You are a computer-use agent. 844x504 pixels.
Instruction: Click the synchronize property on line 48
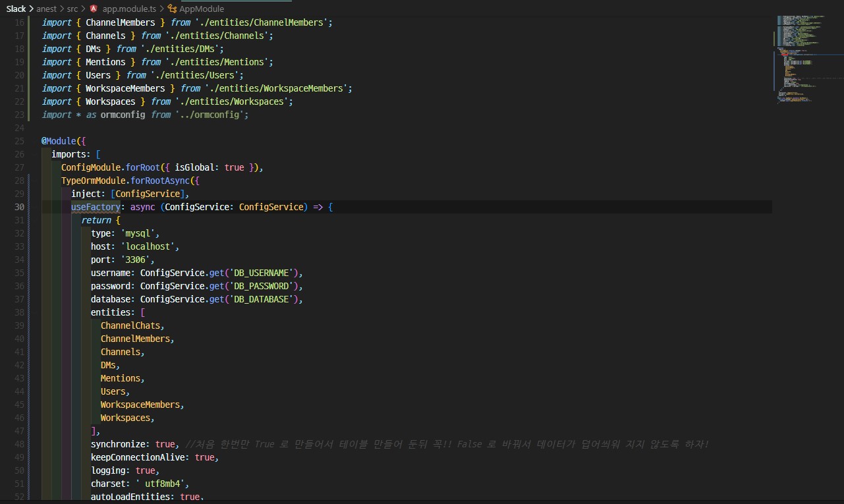pos(118,444)
